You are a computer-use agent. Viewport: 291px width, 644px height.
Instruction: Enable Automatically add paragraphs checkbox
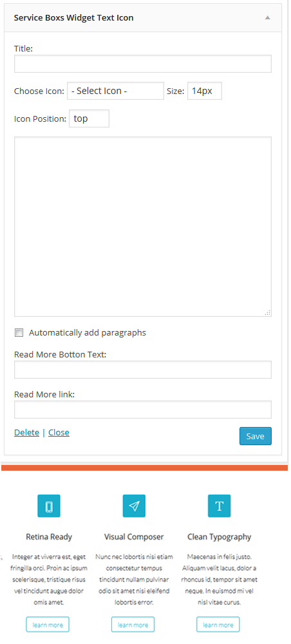click(19, 333)
